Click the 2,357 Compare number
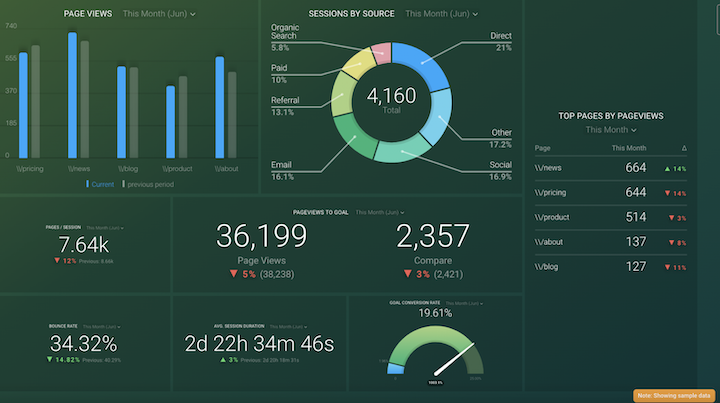Viewport: 720px width, 403px height. (433, 236)
